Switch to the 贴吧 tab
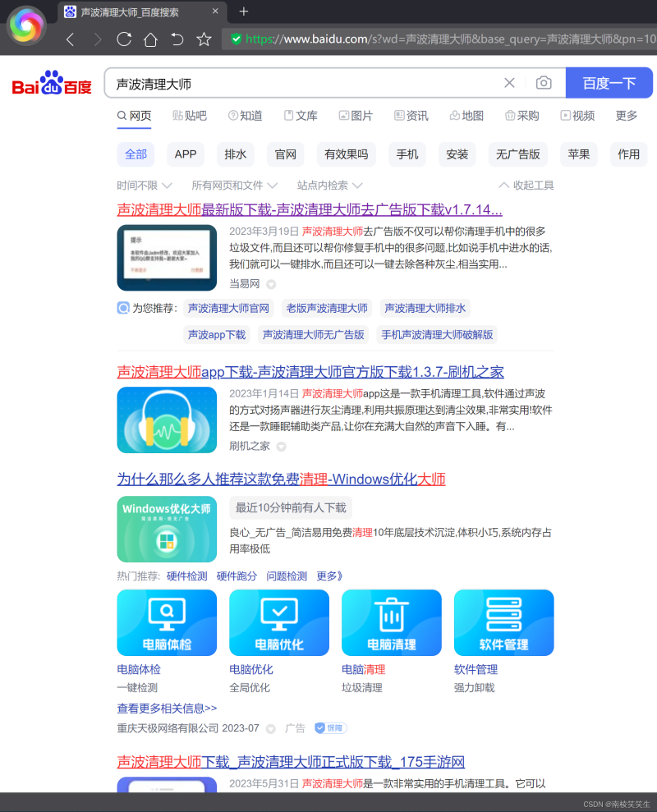Screen dimensions: 657x812 tap(190, 116)
